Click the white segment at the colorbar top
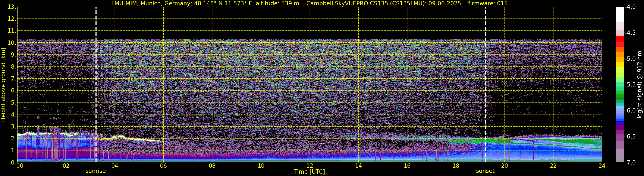 point(620,15)
